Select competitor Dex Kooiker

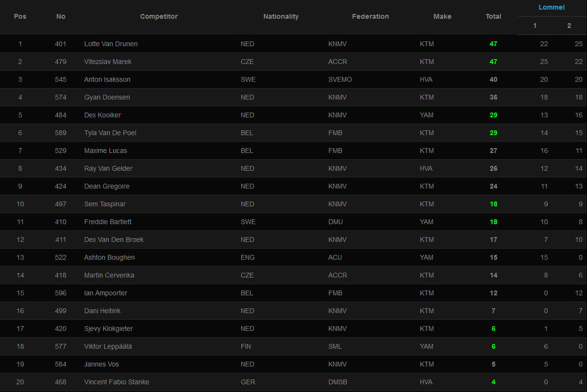pos(103,115)
